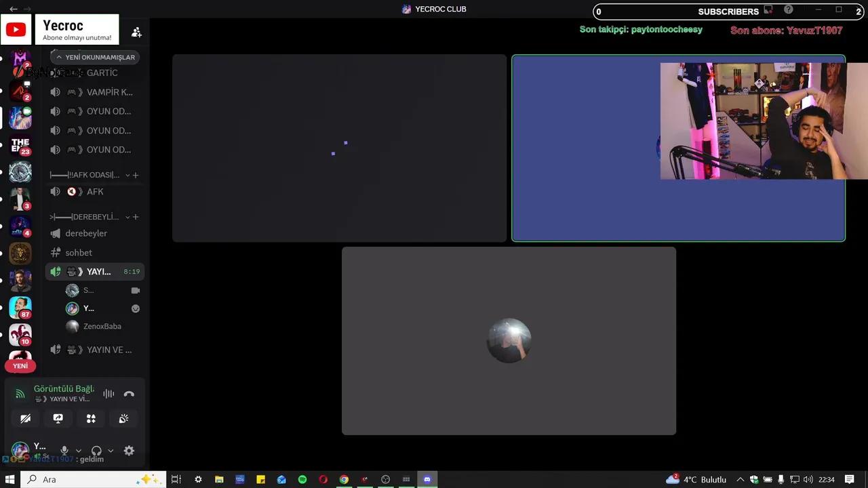The image size is (868, 488).
Task: Open Discord user settings gear
Action: (x=129, y=451)
